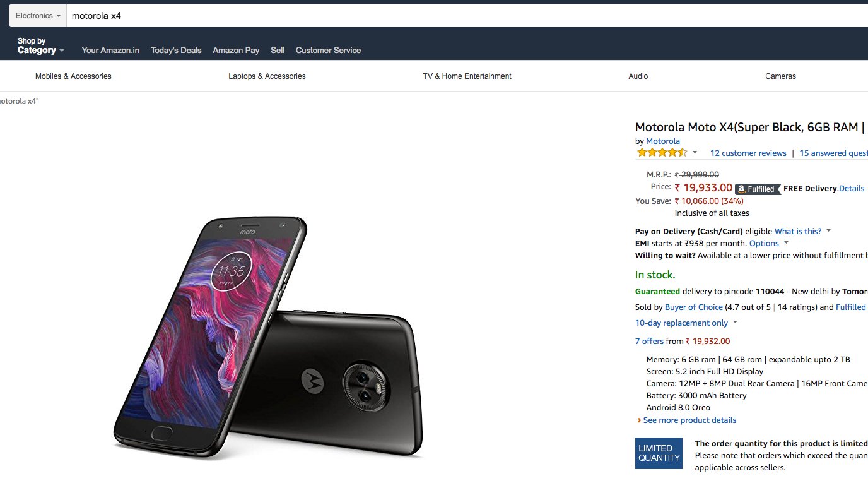Open Today's Deals in navigation bar
Screen dimensions: 868x500
pos(176,51)
